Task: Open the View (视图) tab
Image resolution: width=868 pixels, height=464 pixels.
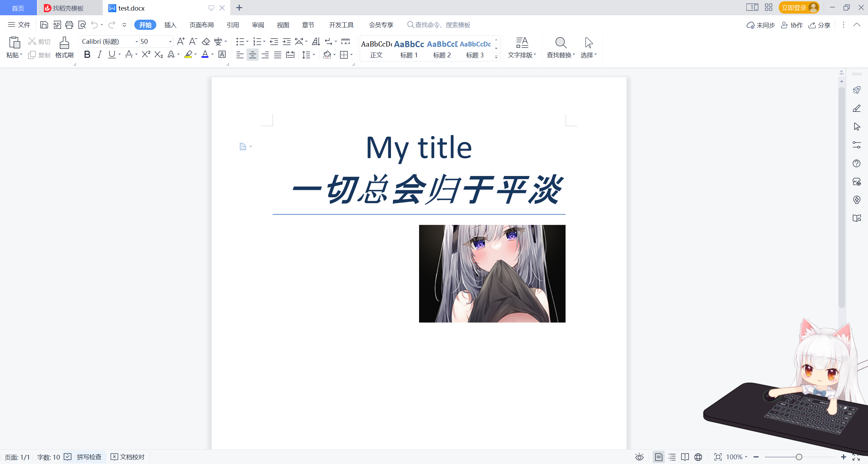Action: (x=283, y=25)
